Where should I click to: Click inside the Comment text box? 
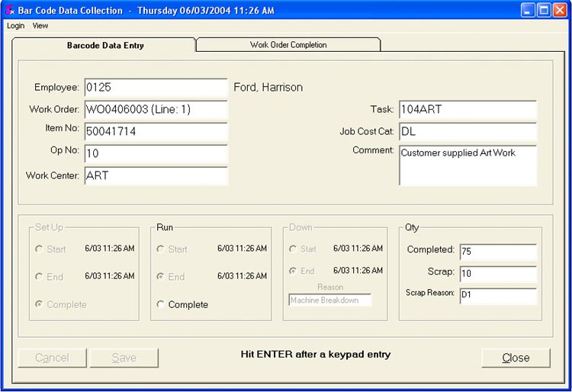468,165
